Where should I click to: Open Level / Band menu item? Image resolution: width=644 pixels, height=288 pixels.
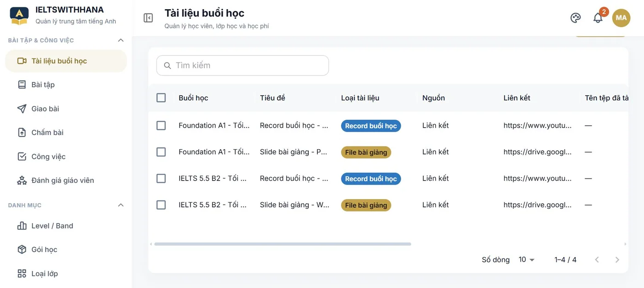66,226
